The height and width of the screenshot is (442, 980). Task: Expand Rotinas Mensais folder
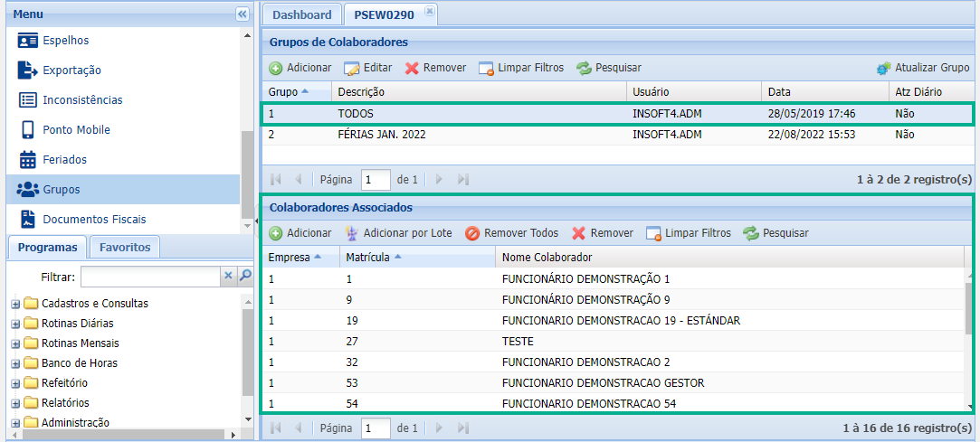(x=15, y=344)
